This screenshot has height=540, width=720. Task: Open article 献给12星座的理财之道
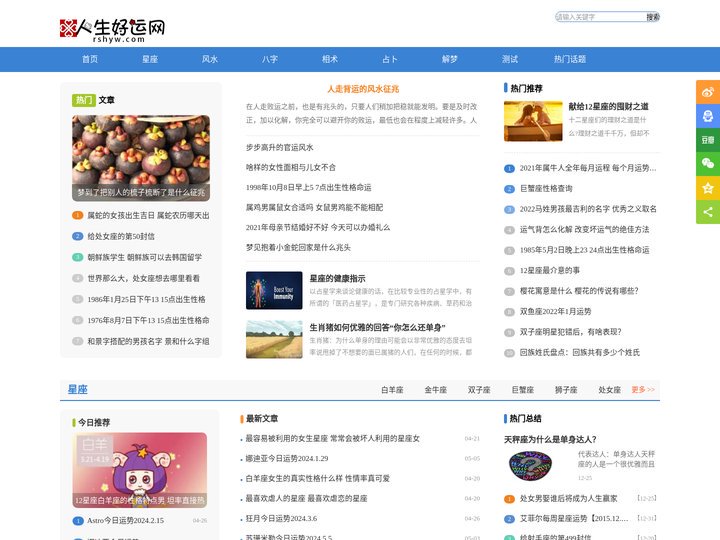pyautogui.click(x=608, y=107)
